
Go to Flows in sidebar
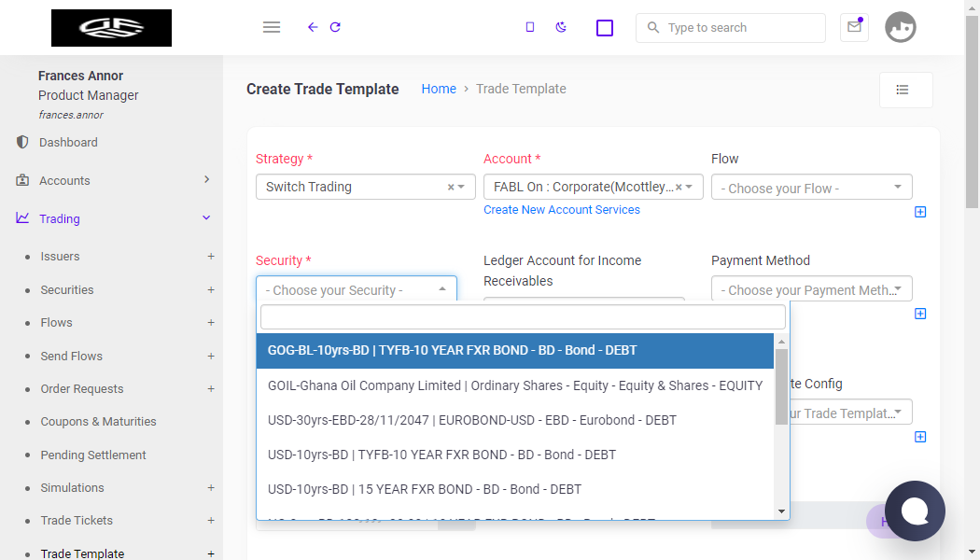pyautogui.click(x=56, y=323)
